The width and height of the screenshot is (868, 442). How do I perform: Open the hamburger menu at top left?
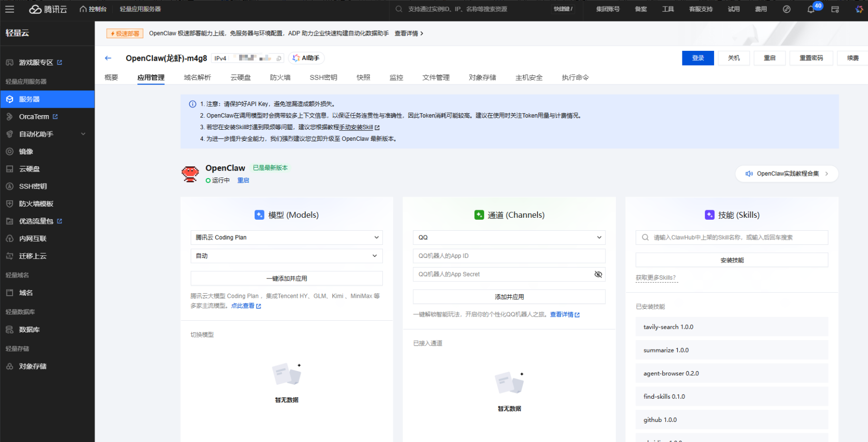(10, 9)
